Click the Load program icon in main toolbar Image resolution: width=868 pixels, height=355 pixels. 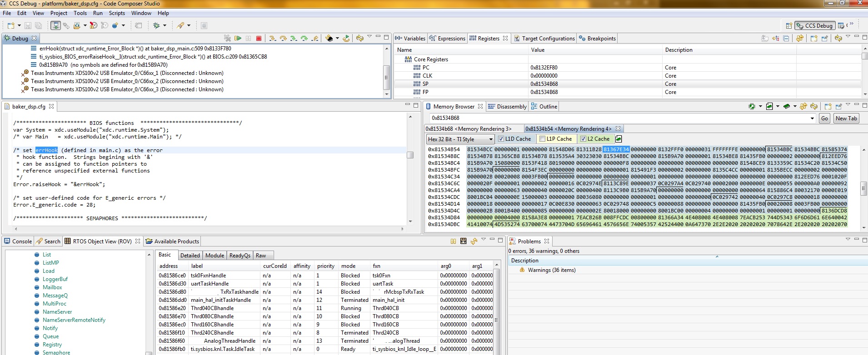[x=77, y=25]
